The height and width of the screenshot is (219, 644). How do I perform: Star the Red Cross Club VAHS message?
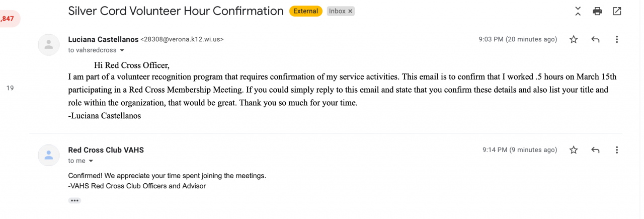pyautogui.click(x=574, y=150)
